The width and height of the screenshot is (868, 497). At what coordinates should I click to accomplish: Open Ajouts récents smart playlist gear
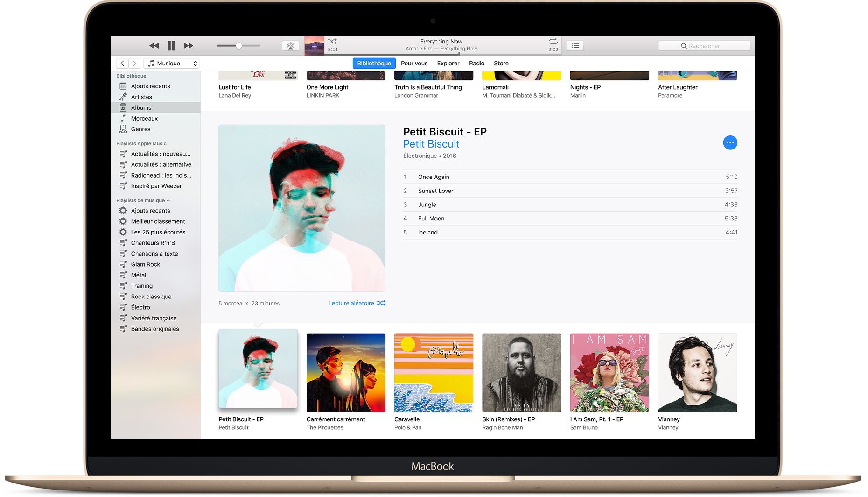point(123,211)
